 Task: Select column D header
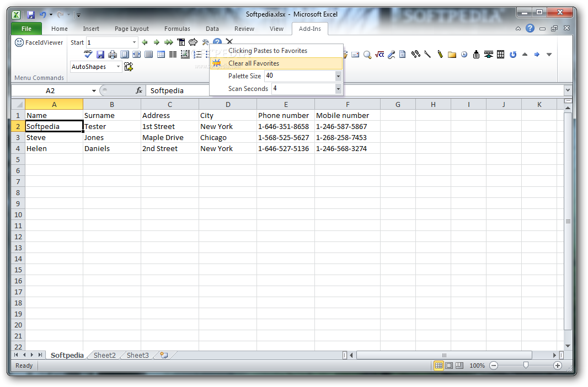pos(228,105)
